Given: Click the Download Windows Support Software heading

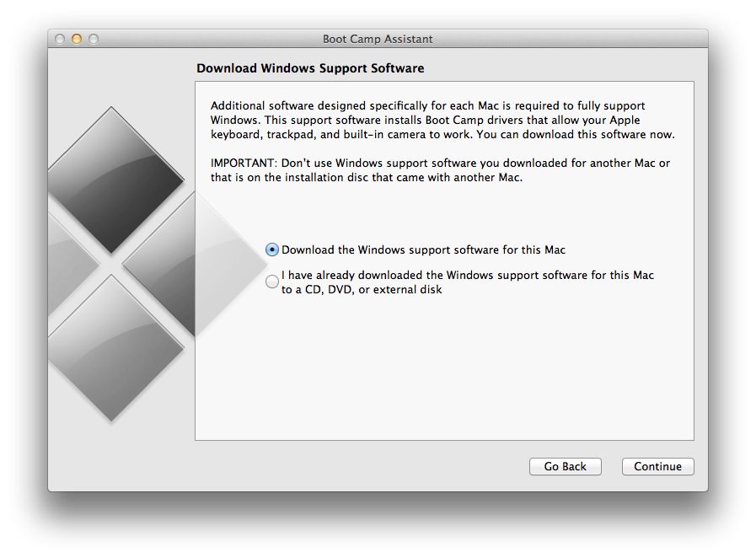Looking at the screenshot, I should pos(310,68).
